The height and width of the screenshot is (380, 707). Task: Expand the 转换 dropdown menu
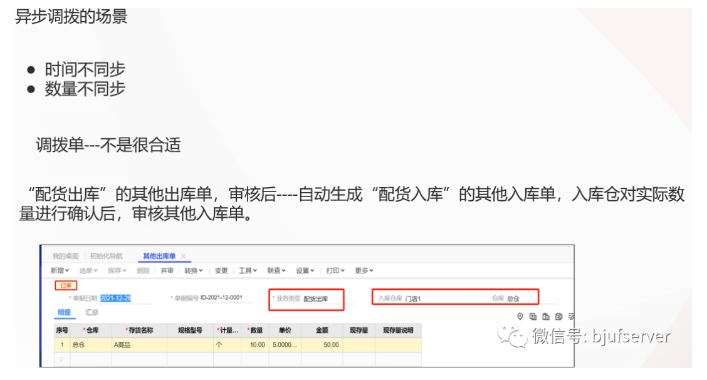point(193,270)
